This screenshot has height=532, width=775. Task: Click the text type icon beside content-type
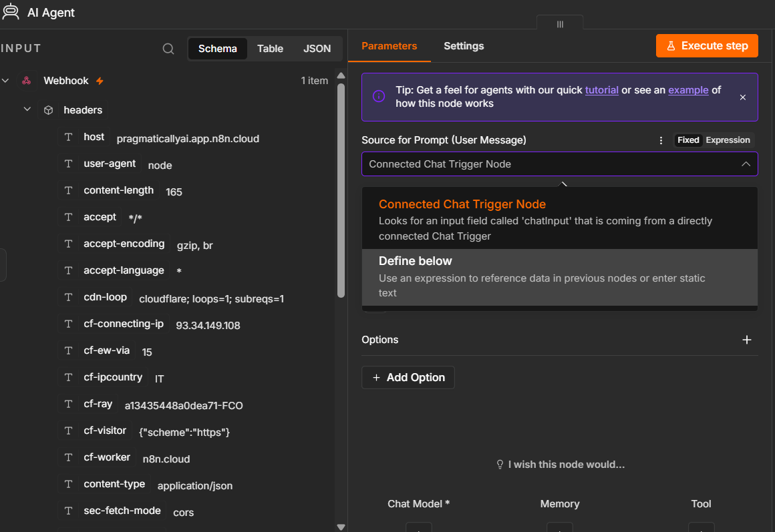(x=69, y=483)
